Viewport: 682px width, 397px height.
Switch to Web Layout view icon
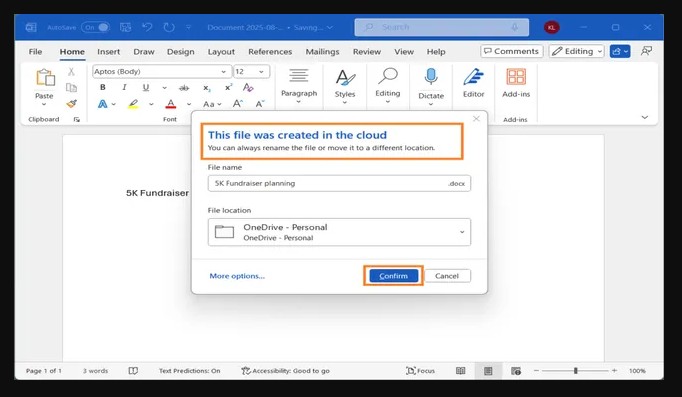point(516,371)
